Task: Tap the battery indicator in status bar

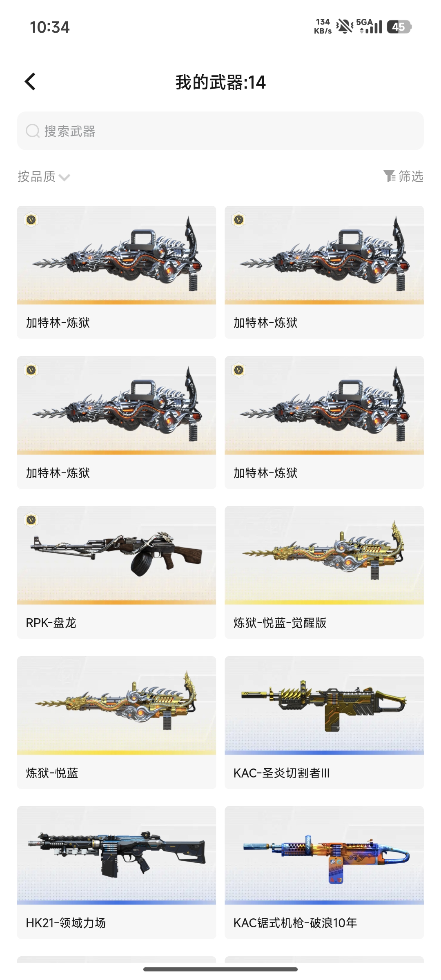Action: tap(399, 27)
